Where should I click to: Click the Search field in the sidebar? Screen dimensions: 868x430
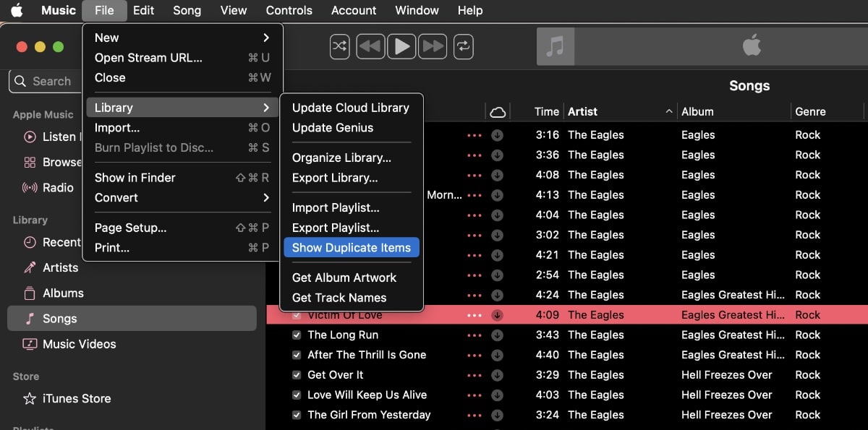pos(51,82)
